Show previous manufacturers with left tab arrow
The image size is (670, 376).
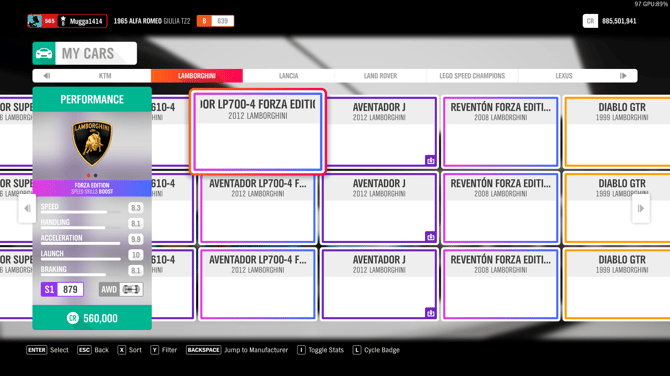47,76
